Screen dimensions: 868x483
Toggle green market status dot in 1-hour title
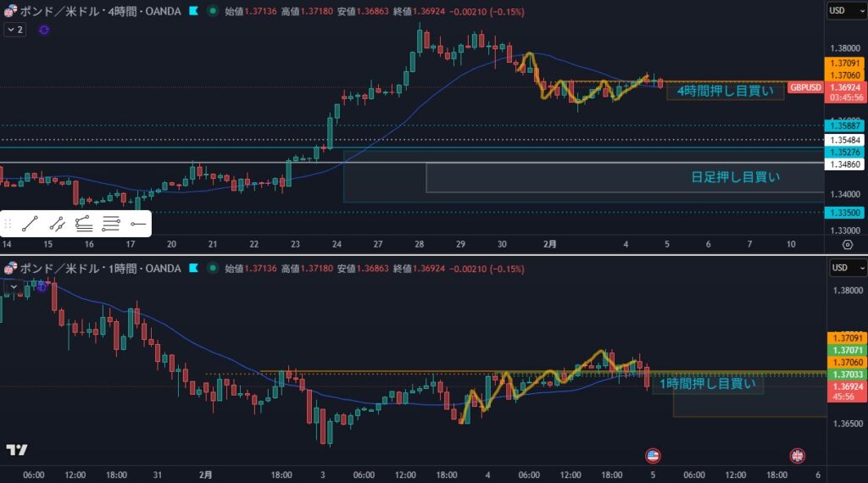211,269
